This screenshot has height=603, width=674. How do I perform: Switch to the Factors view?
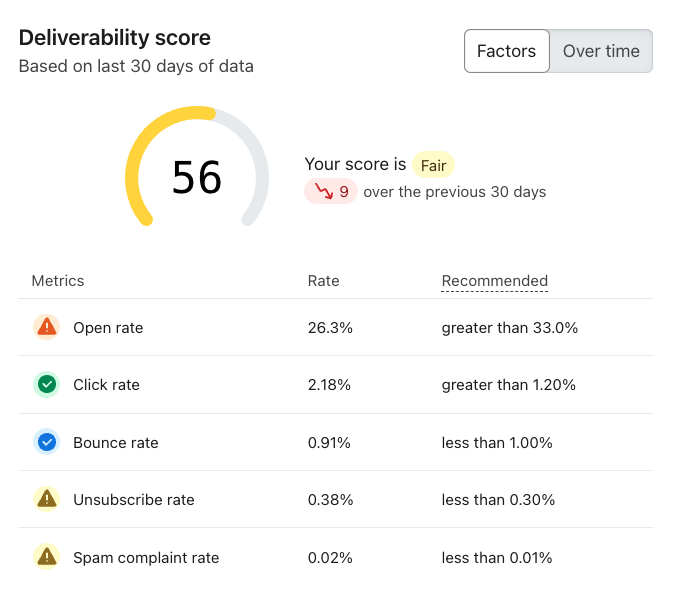[506, 51]
